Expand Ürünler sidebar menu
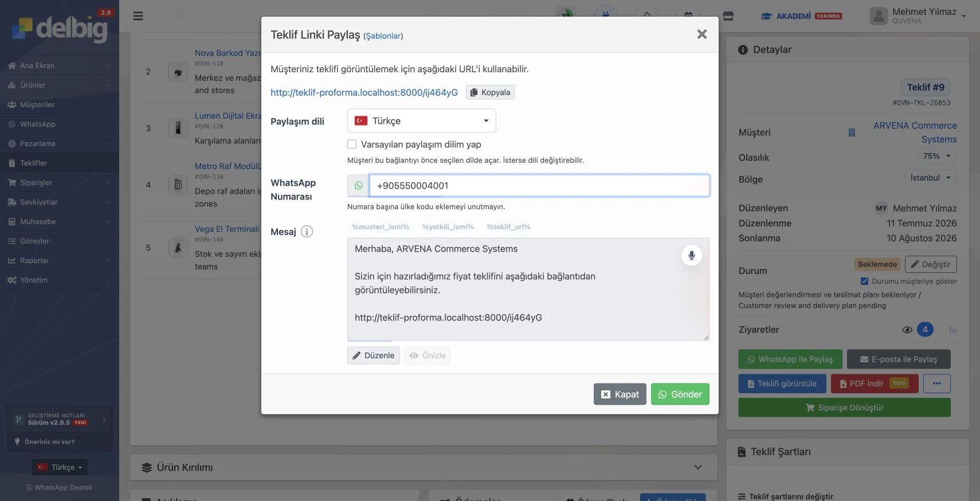 tap(60, 85)
